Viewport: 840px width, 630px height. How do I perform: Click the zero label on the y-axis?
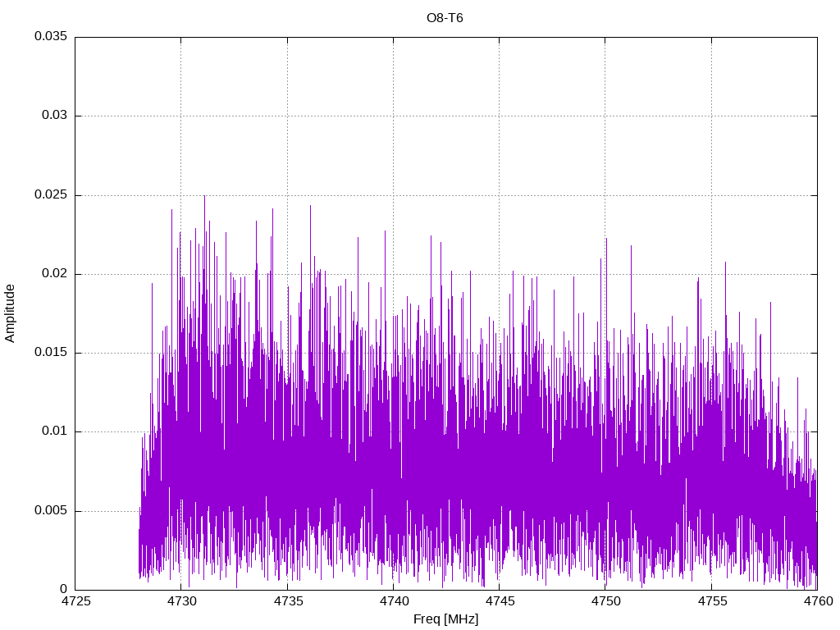coord(63,589)
